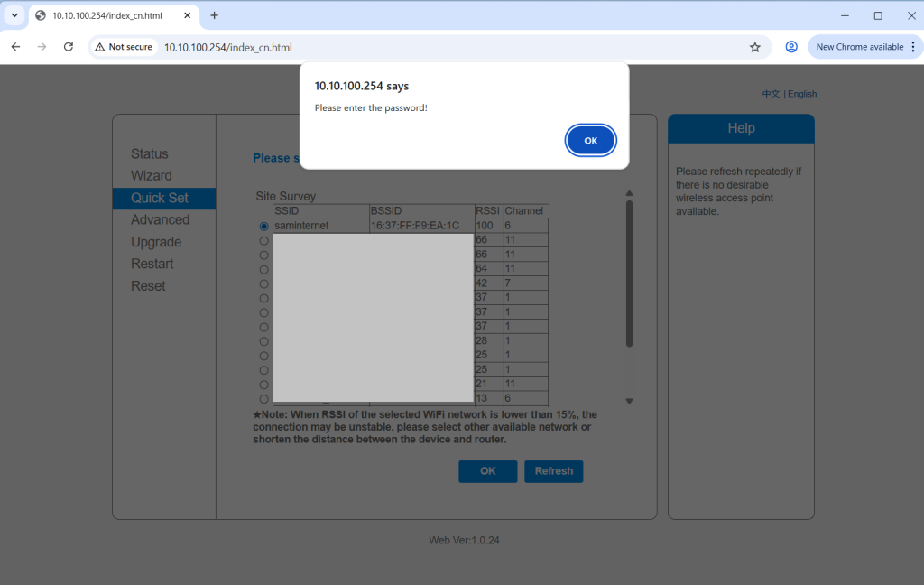924x585 pixels.
Task: Click the browser back arrow icon
Action: pos(15,47)
